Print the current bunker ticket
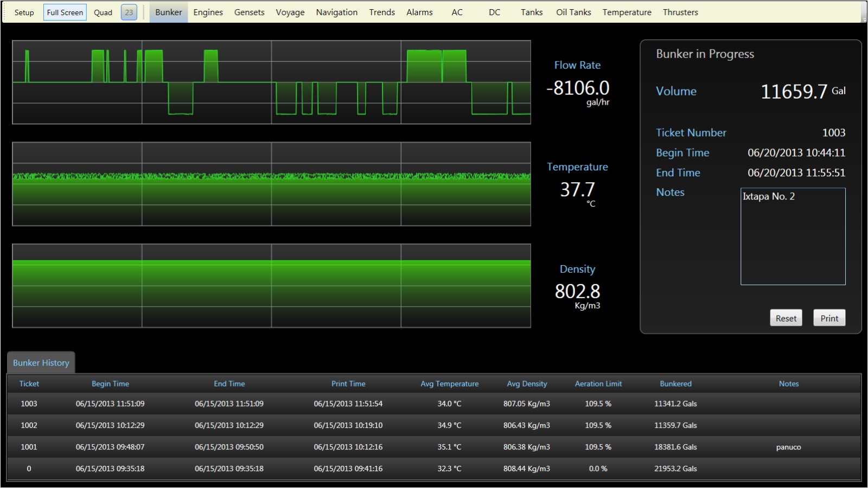The width and height of the screenshot is (868, 488). click(x=829, y=318)
